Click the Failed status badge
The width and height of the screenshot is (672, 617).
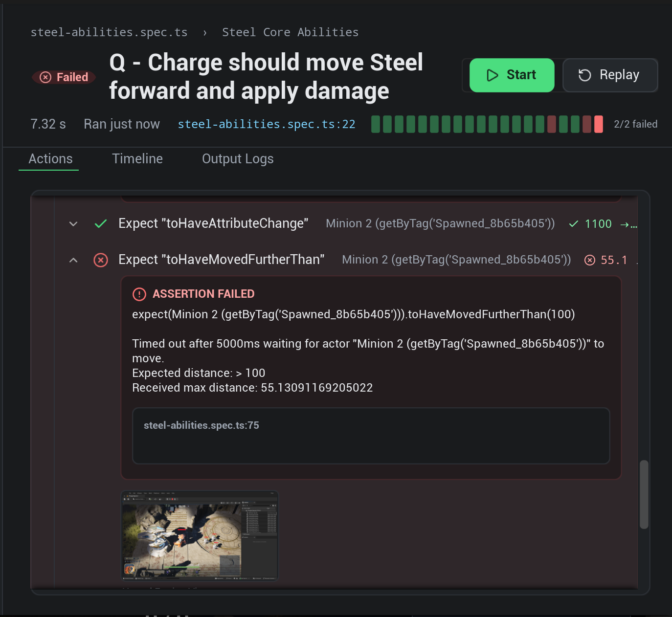click(x=64, y=77)
